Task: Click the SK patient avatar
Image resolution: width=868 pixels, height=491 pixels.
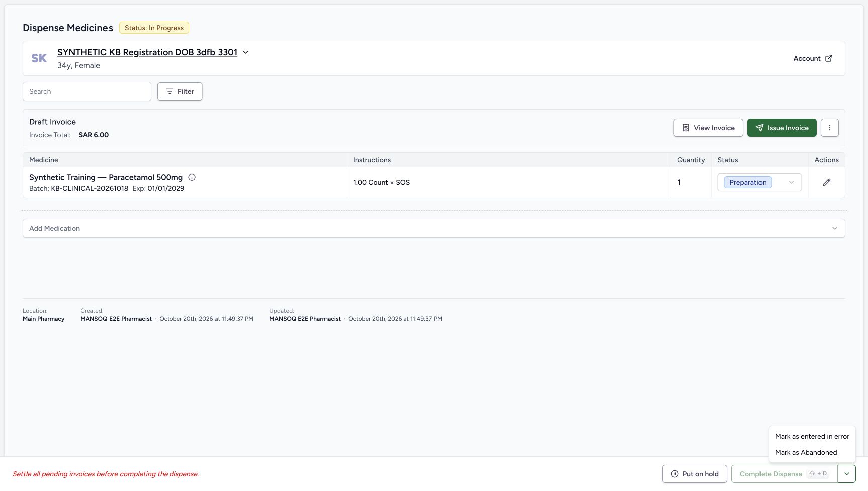Action: [39, 58]
